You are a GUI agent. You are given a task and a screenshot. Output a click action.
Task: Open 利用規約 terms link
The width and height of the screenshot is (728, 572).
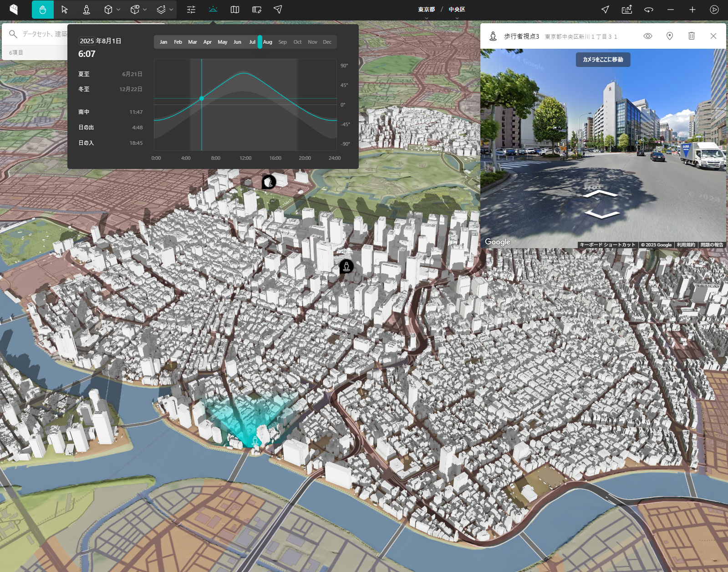pos(686,245)
